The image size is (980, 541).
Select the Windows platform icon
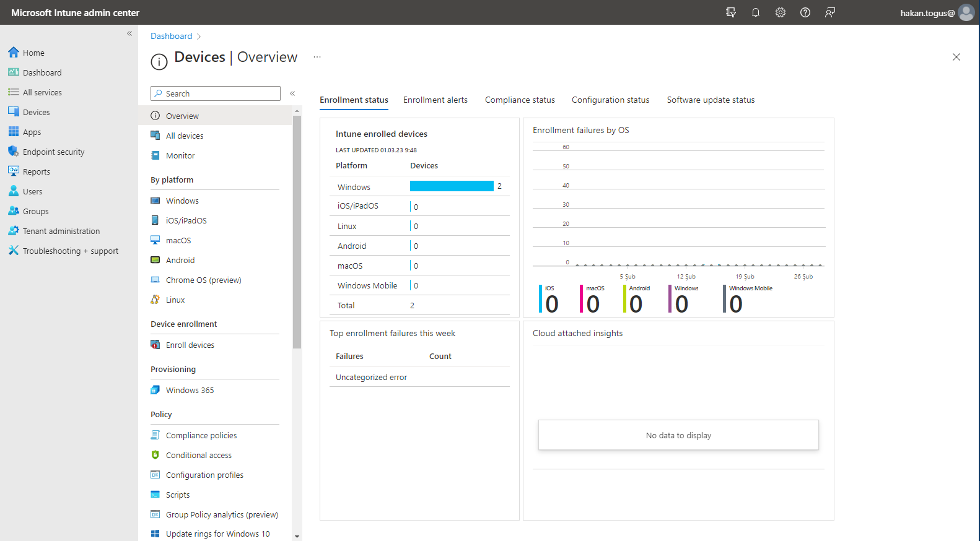point(155,201)
